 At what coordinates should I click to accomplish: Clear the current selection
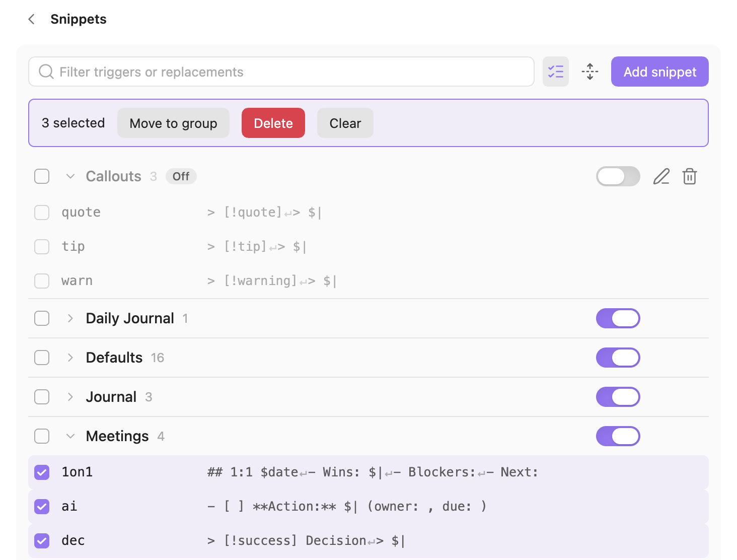(x=345, y=123)
